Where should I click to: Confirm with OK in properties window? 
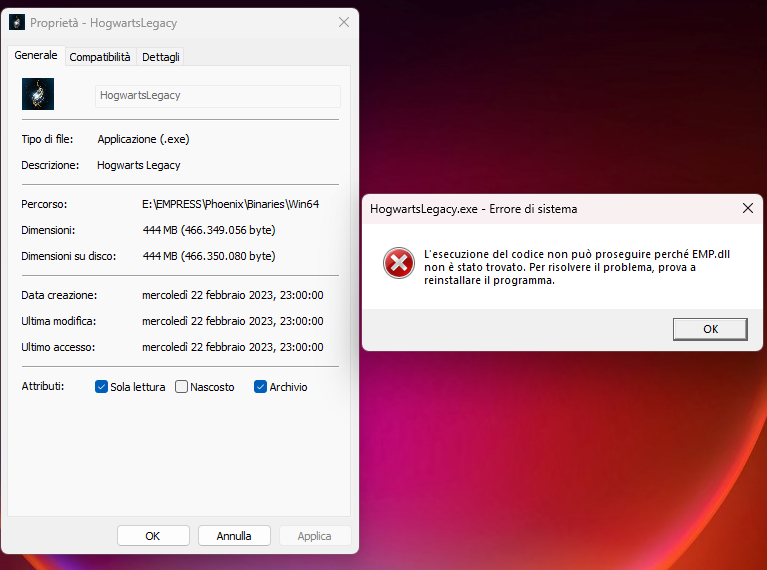click(x=153, y=536)
